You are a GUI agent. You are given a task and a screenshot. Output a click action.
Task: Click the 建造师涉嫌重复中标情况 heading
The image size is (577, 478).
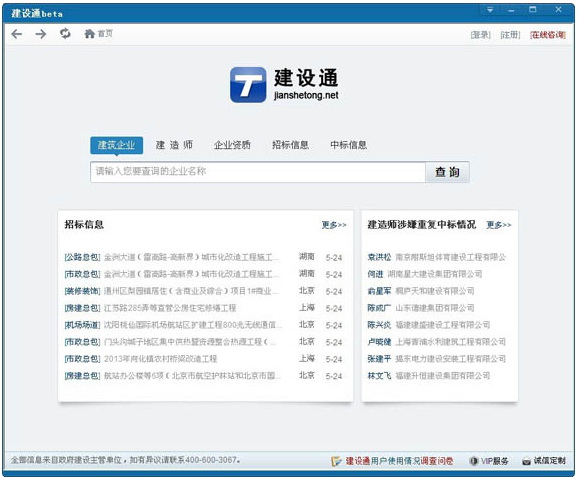point(422,224)
